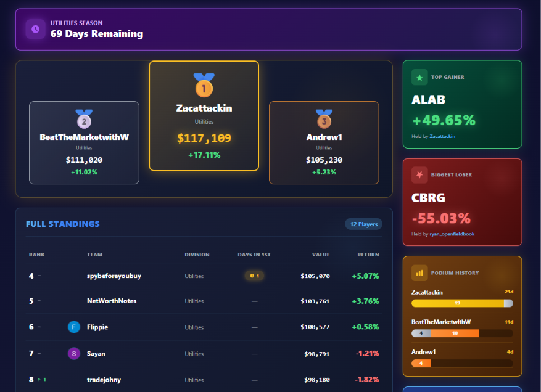
Task: Click the RETURN column header
Action: point(368,255)
